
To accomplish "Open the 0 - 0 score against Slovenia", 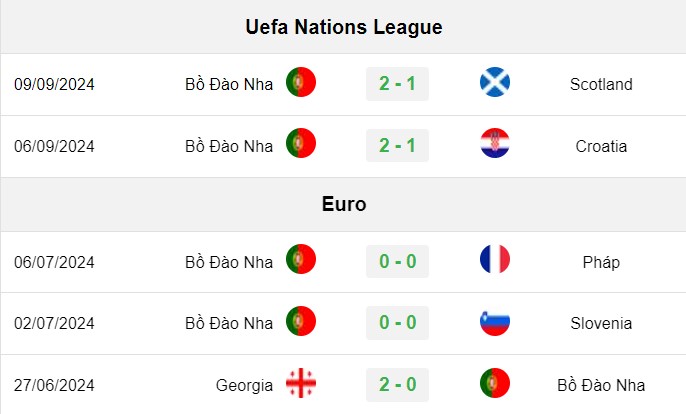I will pos(397,323).
